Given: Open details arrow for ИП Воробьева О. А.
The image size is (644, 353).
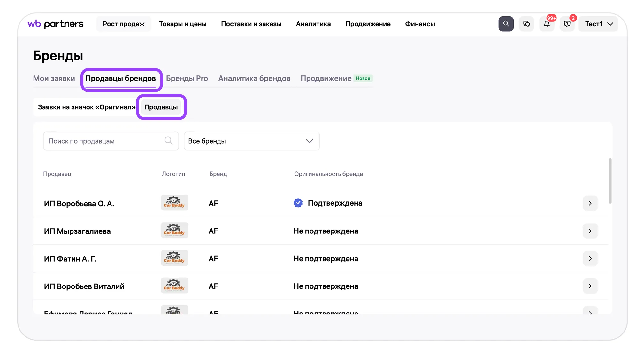Looking at the screenshot, I should pyautogui.click(x=590, y=203).
